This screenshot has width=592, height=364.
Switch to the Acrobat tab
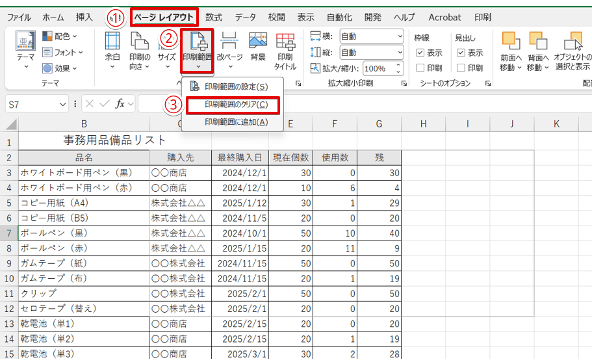pyautogui.click(x=444, y=18)
